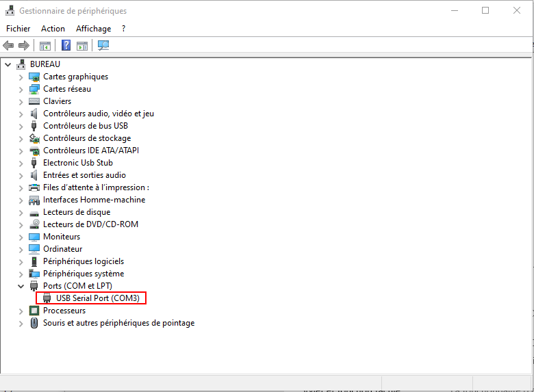
Task: Select Lecteurs de DVD/CD-ROM label
Action: (90, 224)
